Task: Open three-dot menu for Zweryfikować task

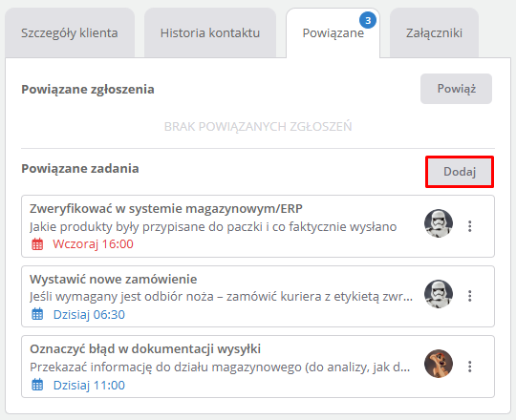Action: coord(470,226)
